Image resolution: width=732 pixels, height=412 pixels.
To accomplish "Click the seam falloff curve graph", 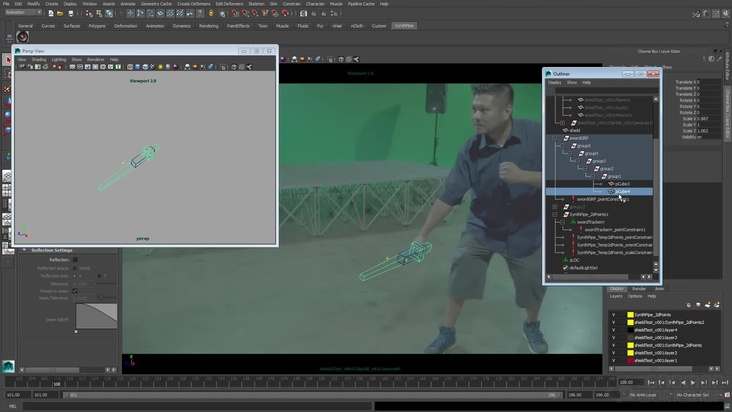I will pyautogui.click(x=96, y=316).
